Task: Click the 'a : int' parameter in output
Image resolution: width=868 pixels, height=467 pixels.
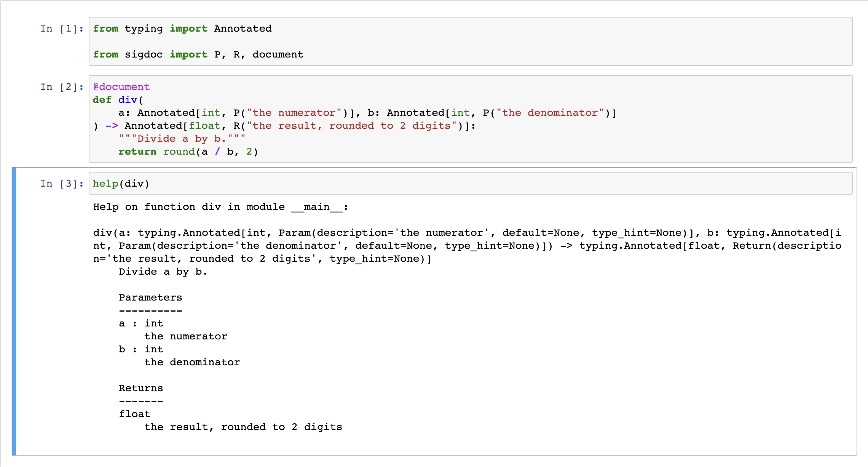Action: coord(141,323)
